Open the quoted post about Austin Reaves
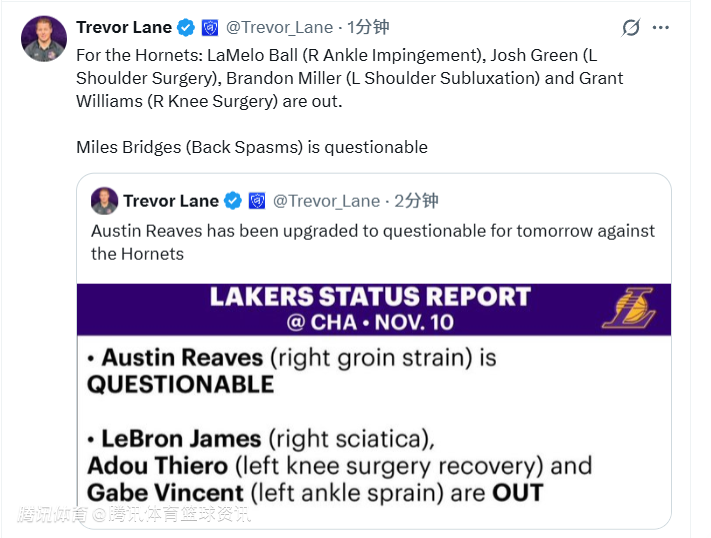The width and height of the screenshot is (711, 538). [x=372, y=242]
